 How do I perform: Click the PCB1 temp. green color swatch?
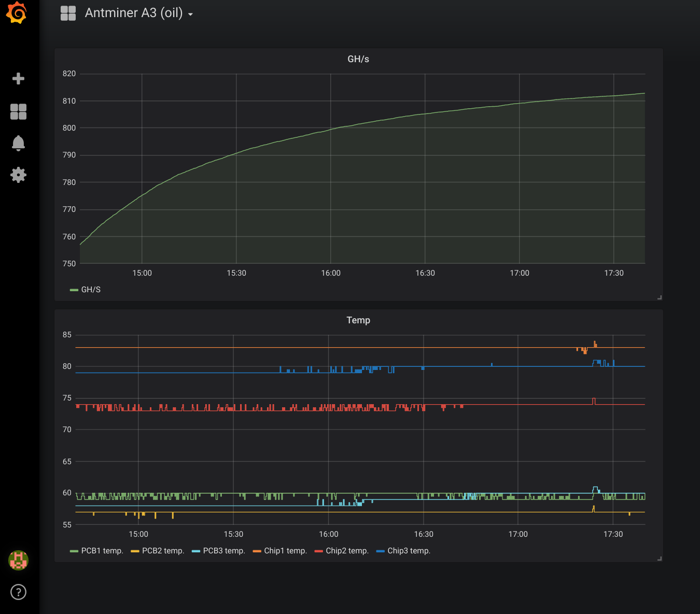coord(74,551)
